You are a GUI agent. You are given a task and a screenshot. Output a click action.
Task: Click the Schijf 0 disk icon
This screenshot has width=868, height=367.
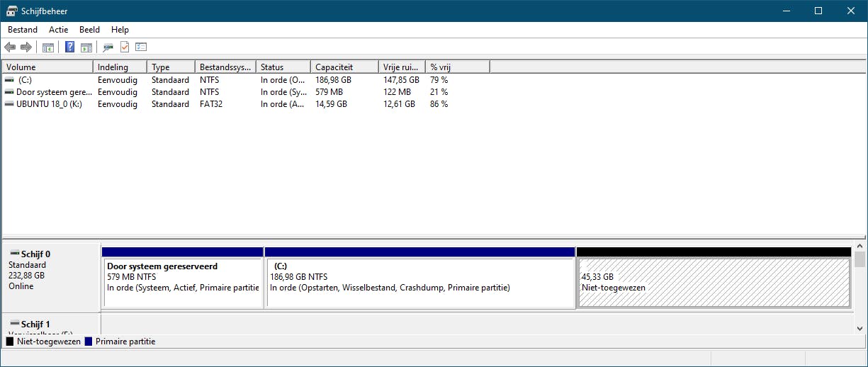14,254
